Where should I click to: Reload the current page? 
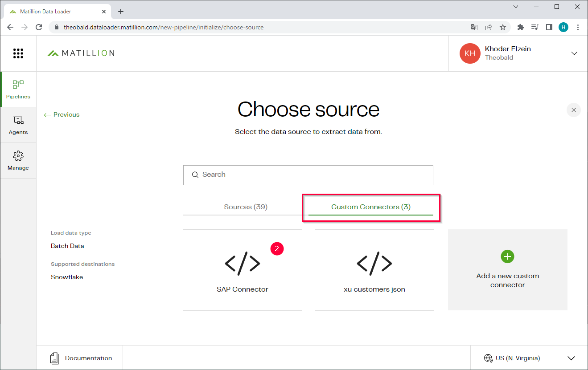click(x=39, y=27)
